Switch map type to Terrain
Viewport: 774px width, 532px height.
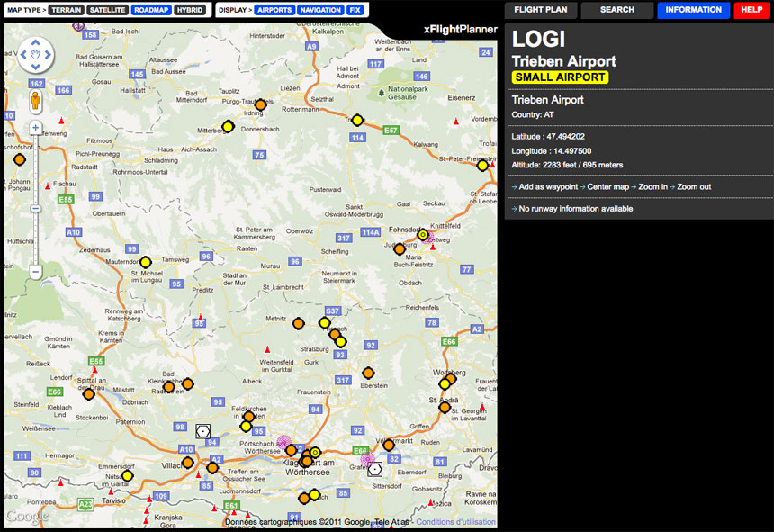click(x=66, y=10)
